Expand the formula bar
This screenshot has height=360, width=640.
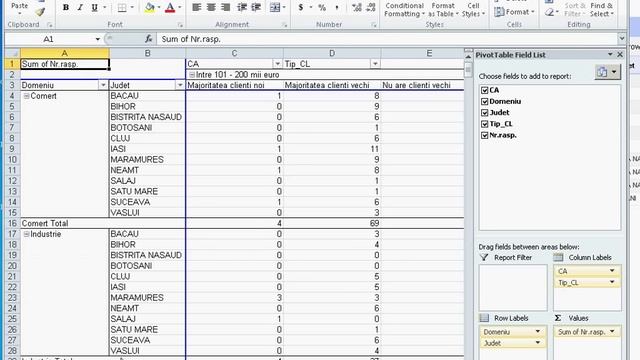(622, 39)
